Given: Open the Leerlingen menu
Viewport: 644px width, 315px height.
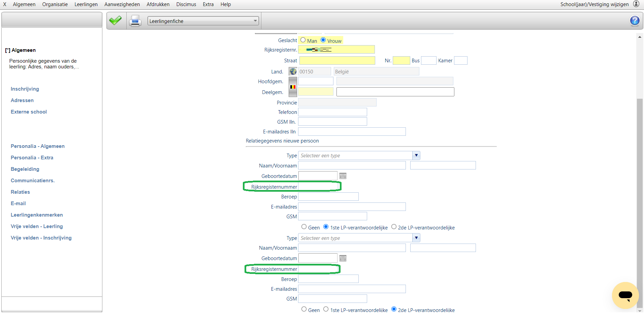Looking at the screenshot, I should click(x=86, y=4).
